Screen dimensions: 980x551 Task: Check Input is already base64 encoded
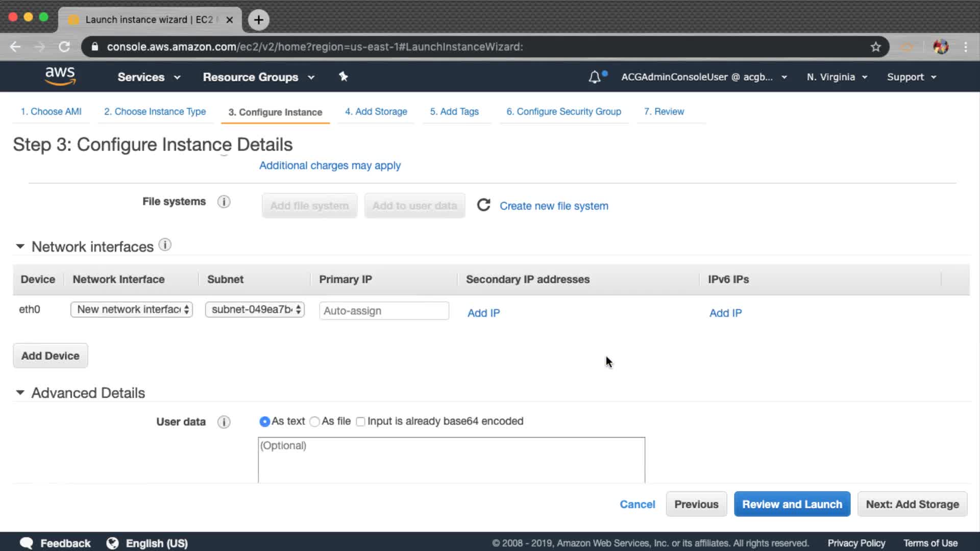coord(360,421)
